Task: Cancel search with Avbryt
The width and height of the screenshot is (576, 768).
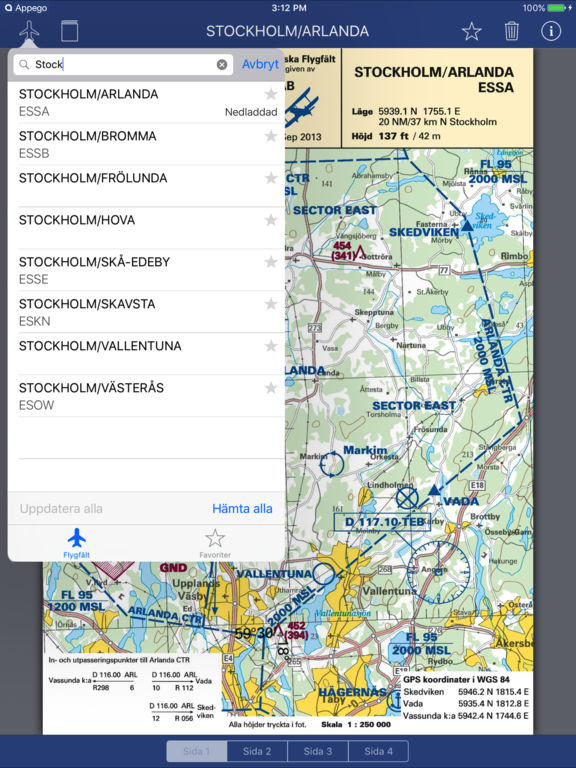Action: click(260, 64)
